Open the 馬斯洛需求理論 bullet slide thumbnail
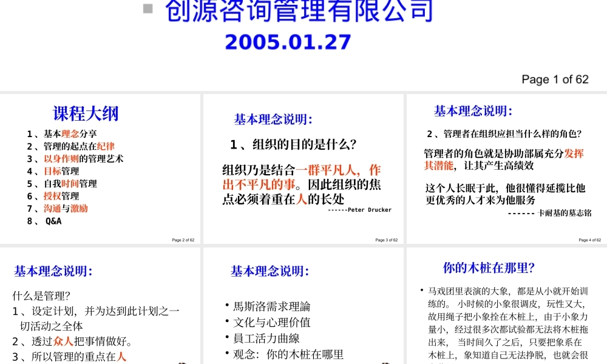The height and width of the screenshot is (364, 607). pos(303,306)
